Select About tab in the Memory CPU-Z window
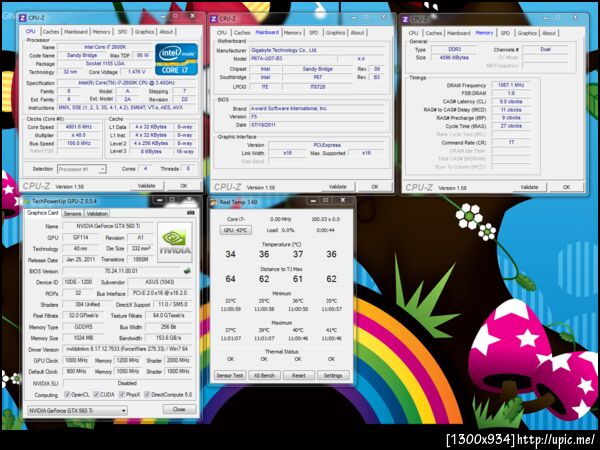This screenshot has width=600, height=450. [549, 33]
